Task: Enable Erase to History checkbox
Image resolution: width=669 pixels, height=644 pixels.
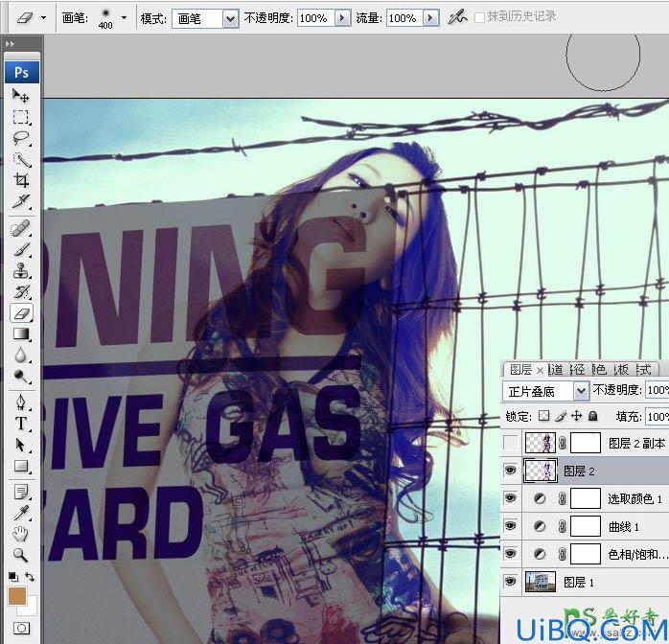Action: (479, 17)
